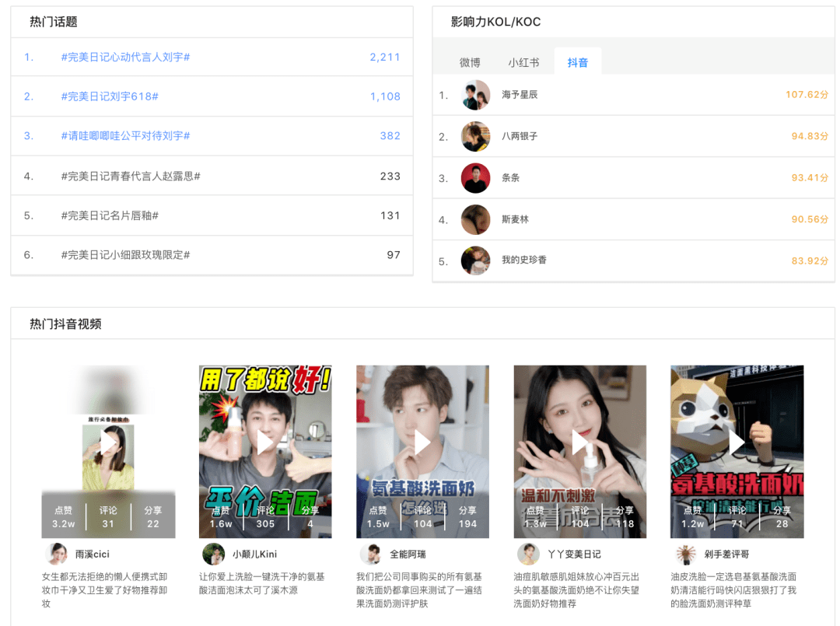The image size is (840, 626).
Task: Open topic #完美日记心动代言人刘宇#
Action: tap(126, 58)
